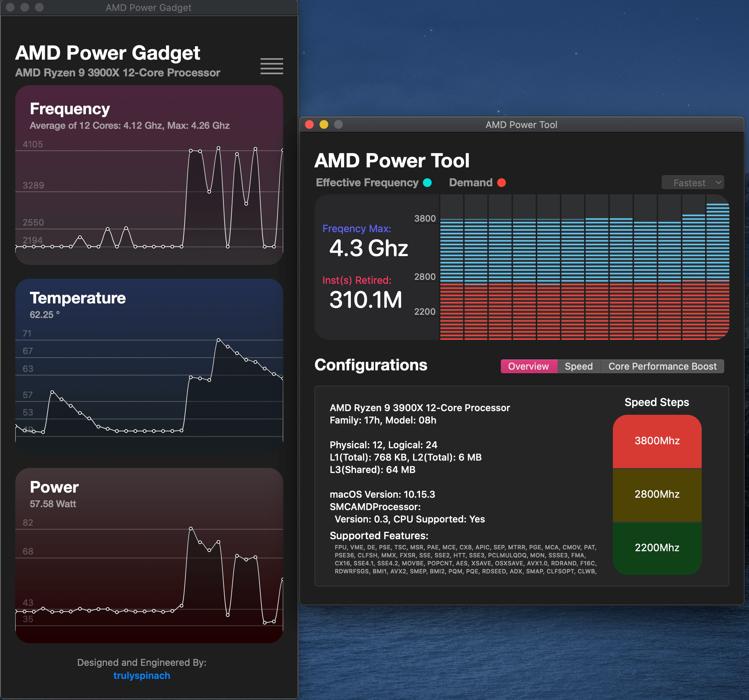Open the Fastest update-rate dropdown
The height and width of the screenshot is (700, 749).
(x=693, y=183)
